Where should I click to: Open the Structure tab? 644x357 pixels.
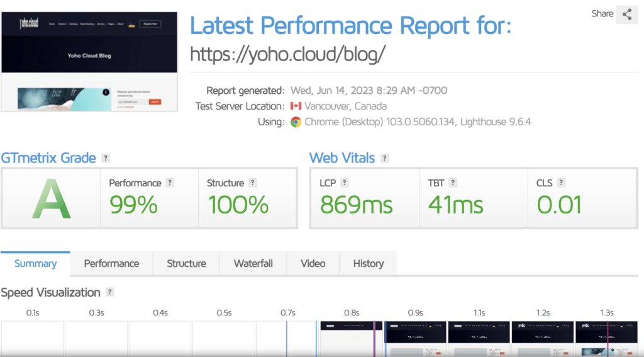186,264
